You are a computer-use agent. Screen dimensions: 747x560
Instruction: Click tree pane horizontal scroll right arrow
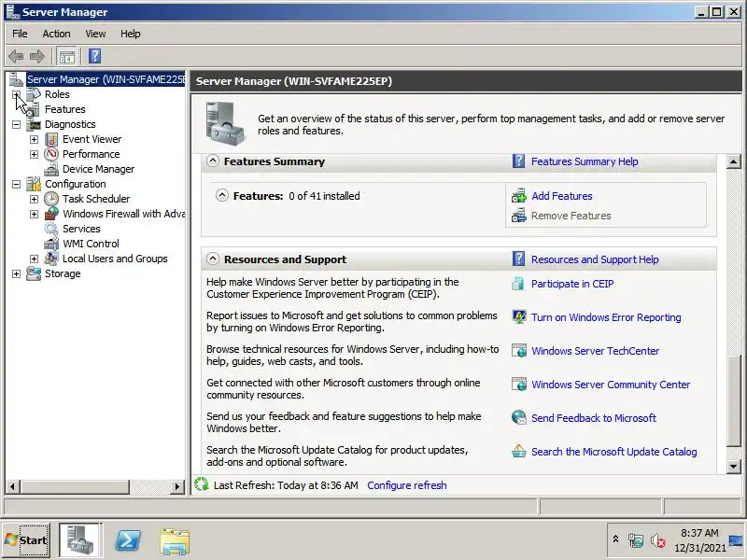point(177,486)
